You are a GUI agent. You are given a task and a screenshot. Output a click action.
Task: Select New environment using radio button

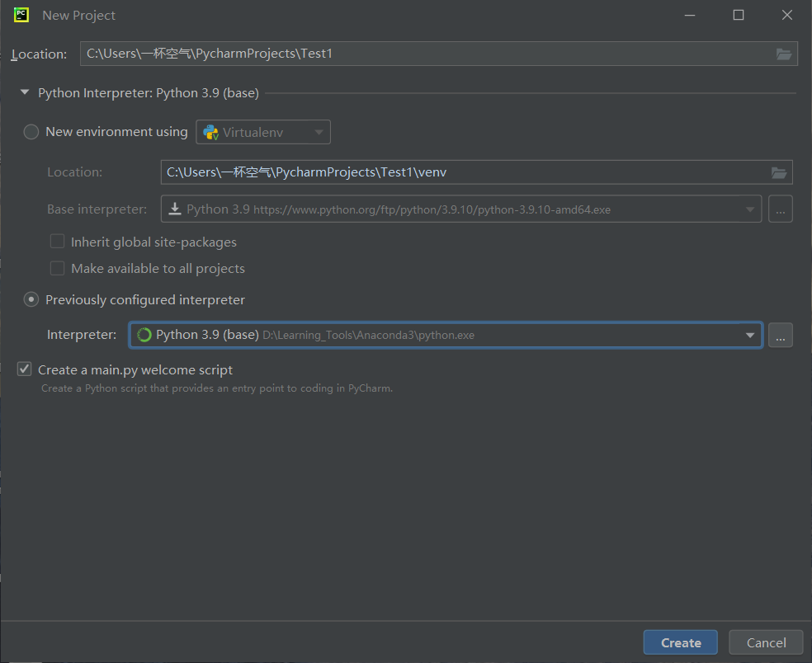31,132
